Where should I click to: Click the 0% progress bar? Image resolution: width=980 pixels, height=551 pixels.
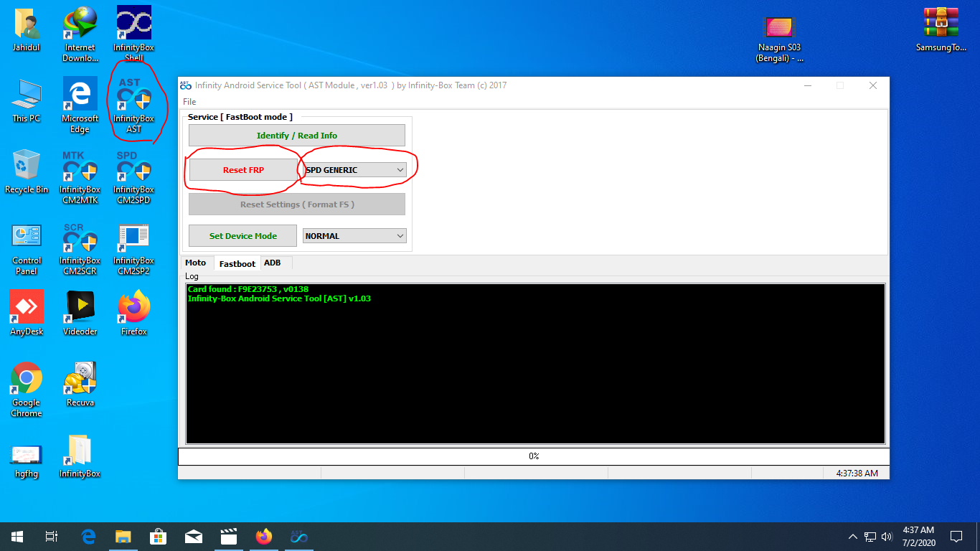pos(534,456)
